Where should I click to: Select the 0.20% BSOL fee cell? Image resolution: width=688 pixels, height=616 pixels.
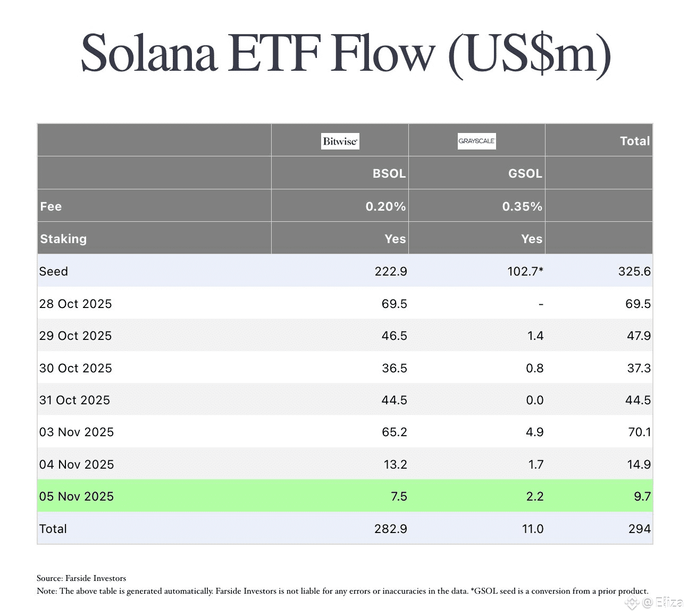coord(385,206)
